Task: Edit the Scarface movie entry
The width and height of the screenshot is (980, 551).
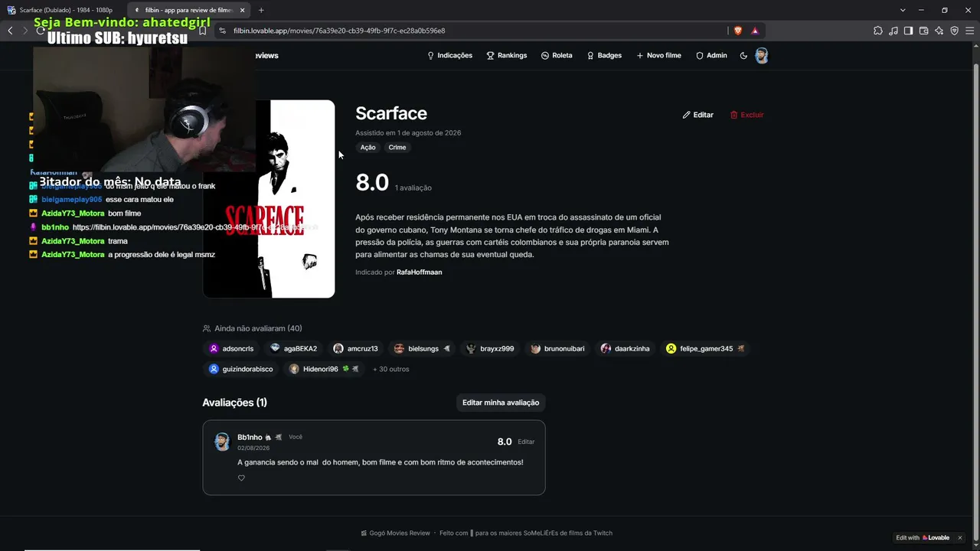Action: pos(698,115)
